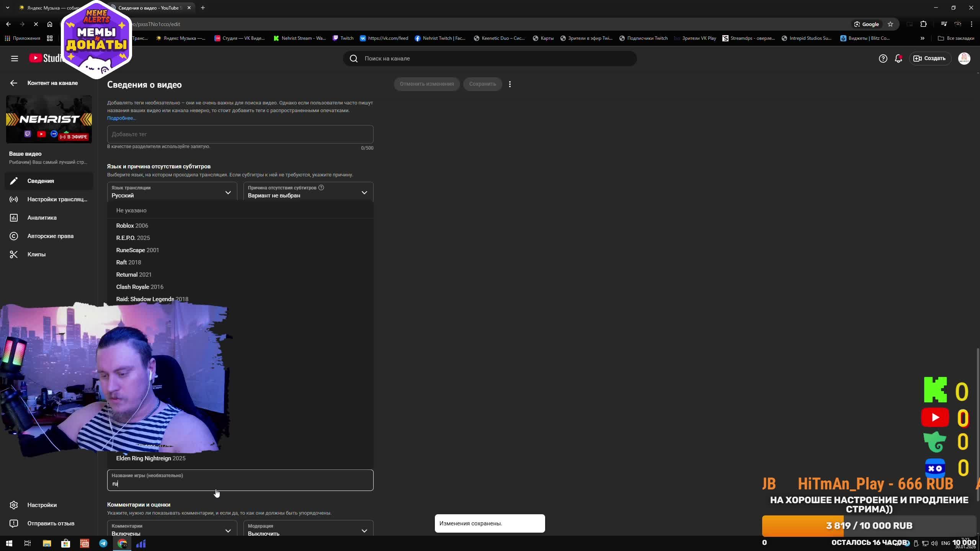Open the help question mark icon
This screenshot has height=551, width=980.
point(883,59)
